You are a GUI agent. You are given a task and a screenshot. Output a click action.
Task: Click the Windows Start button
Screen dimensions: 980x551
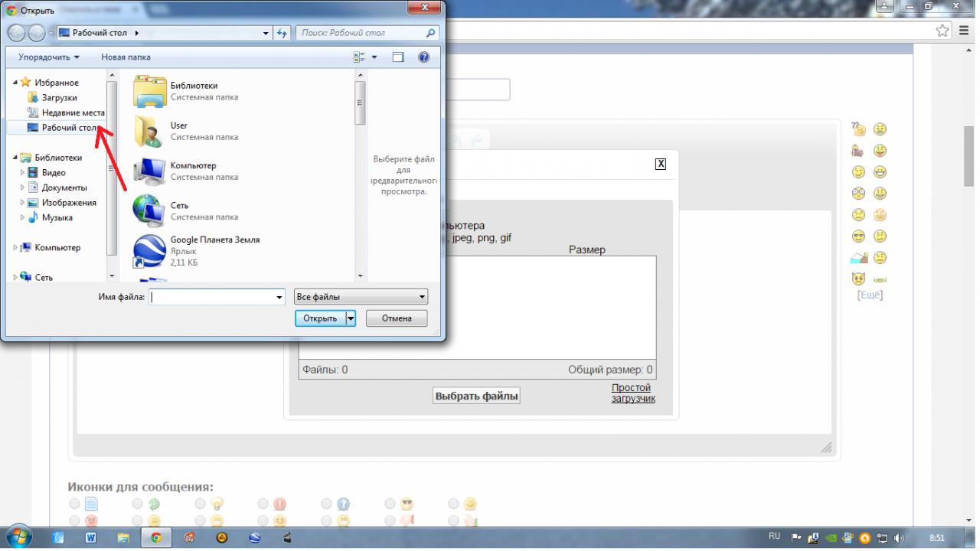pos(18,537)
